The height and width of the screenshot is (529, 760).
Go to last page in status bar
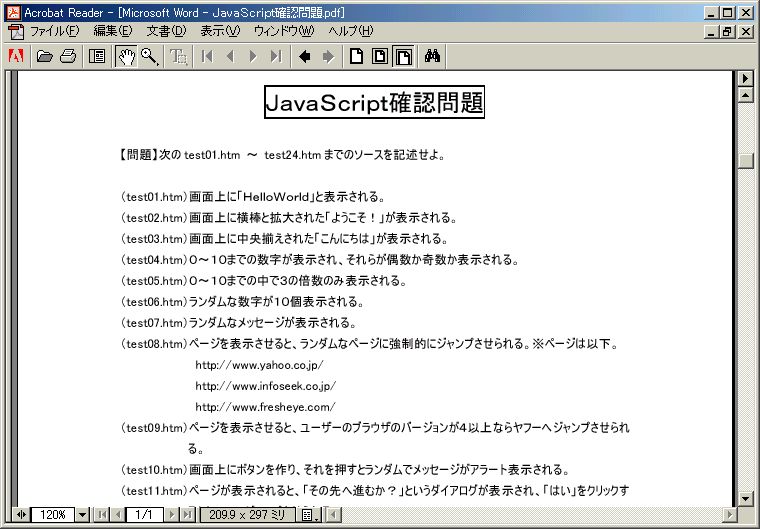click(x=187, y=514)
